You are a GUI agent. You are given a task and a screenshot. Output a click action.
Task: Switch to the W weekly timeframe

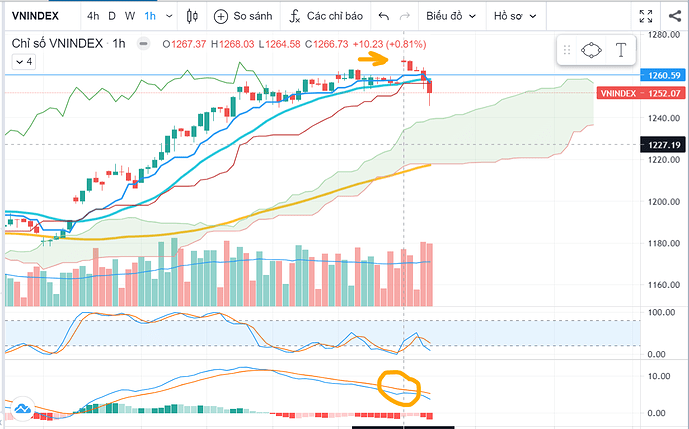(x=130, y=16)
